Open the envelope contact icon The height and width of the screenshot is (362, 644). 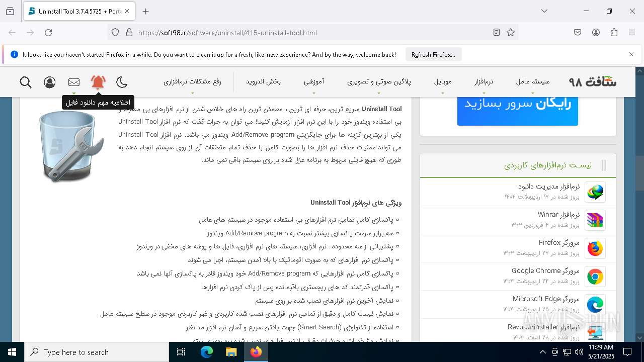pyautogui.click(x=74, y=82)
